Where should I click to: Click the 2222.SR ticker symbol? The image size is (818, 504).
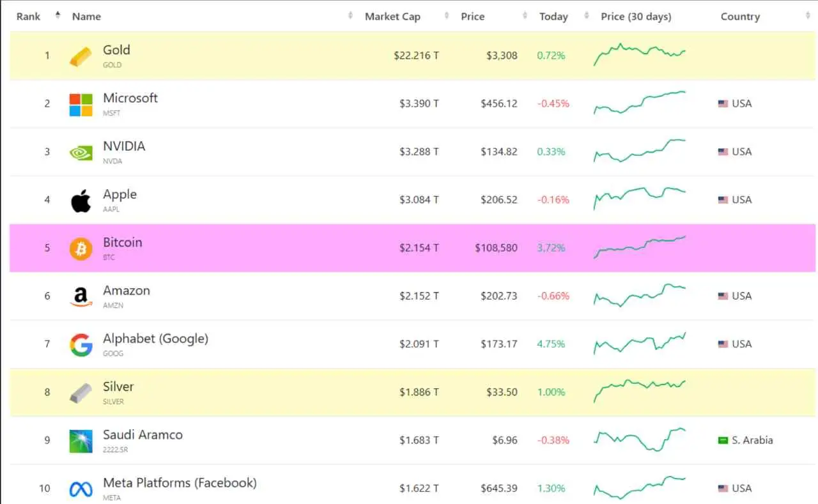tap(116, 450)
